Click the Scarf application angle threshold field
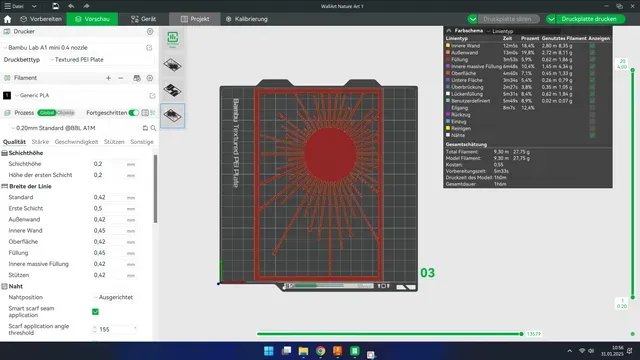 (115, 329)
